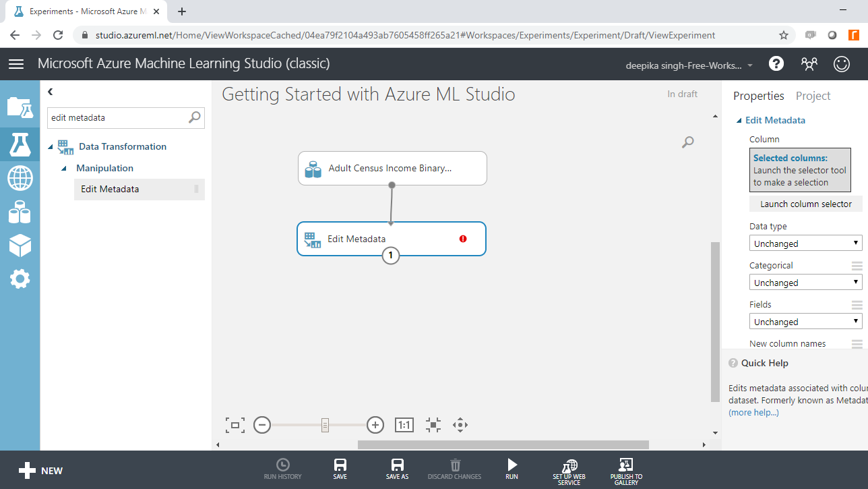The width and height of the screenshot is (868, 489).
Task: Click the Categorical parameter options handle
Action: [x=857, y=266]
